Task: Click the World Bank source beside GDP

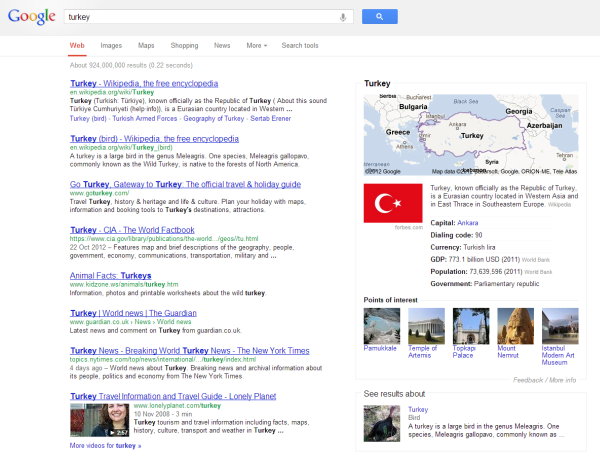Action: point(536,260)
